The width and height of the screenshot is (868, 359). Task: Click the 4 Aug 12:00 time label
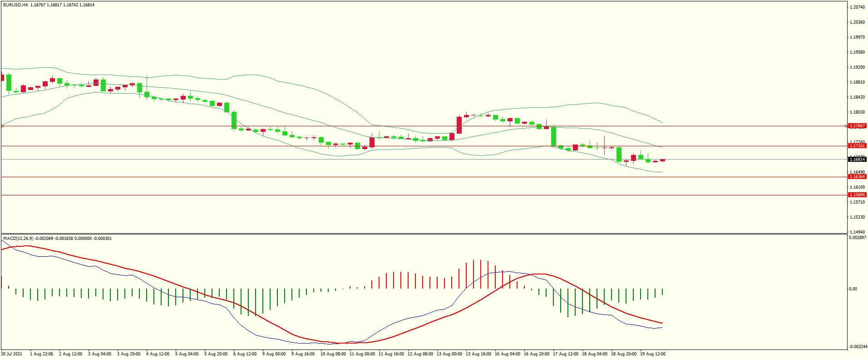(158, 354)
